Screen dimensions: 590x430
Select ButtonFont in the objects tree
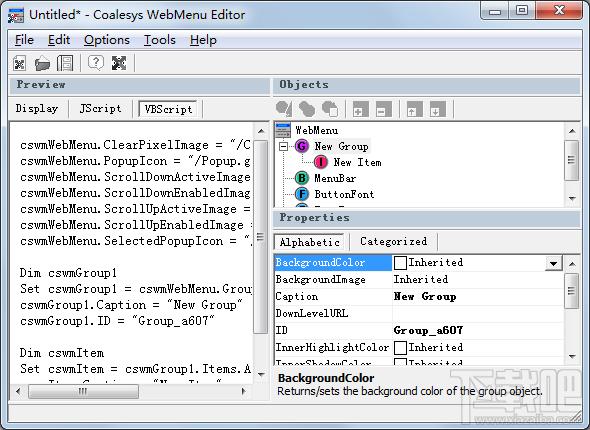[x=344, y=194]
